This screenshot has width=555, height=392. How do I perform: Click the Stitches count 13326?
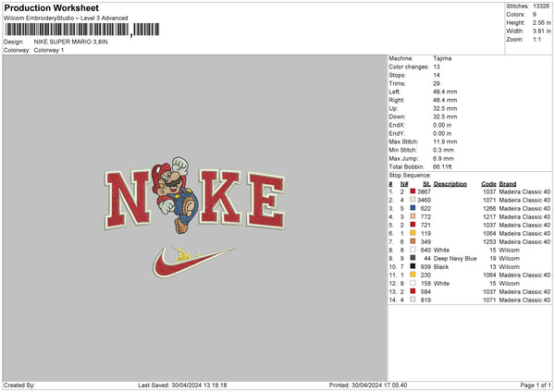541,6
